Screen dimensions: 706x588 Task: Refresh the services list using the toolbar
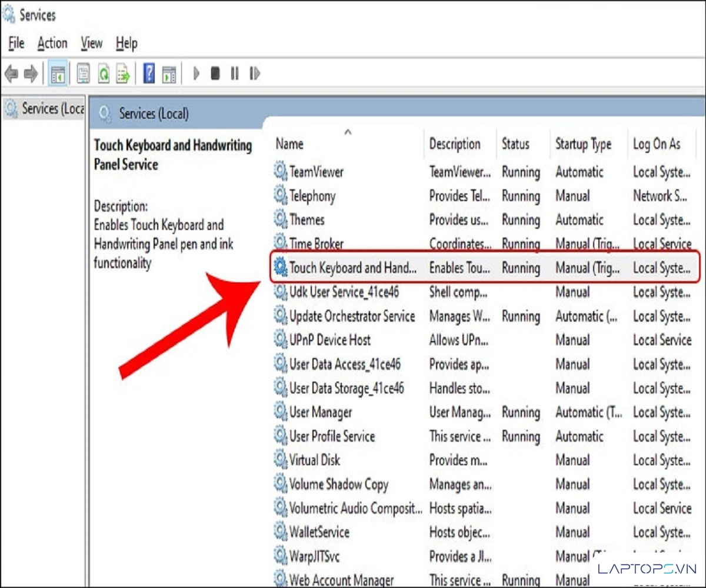pyautogui.click(x=104, y=74)
